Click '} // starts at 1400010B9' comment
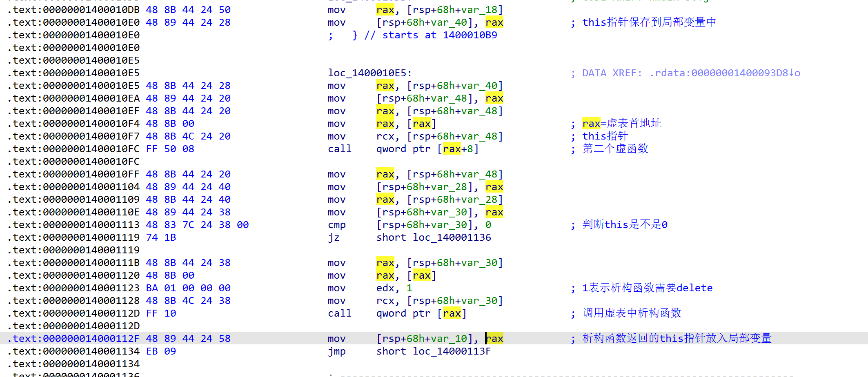The width and height of the screenshot is (868, 377). click(425, 35)
